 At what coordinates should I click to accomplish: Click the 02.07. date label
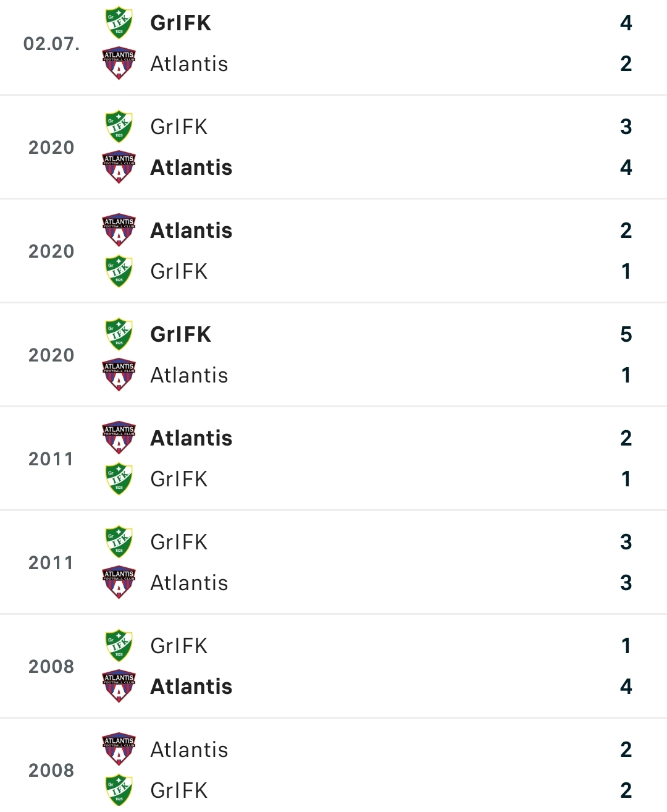51,43
